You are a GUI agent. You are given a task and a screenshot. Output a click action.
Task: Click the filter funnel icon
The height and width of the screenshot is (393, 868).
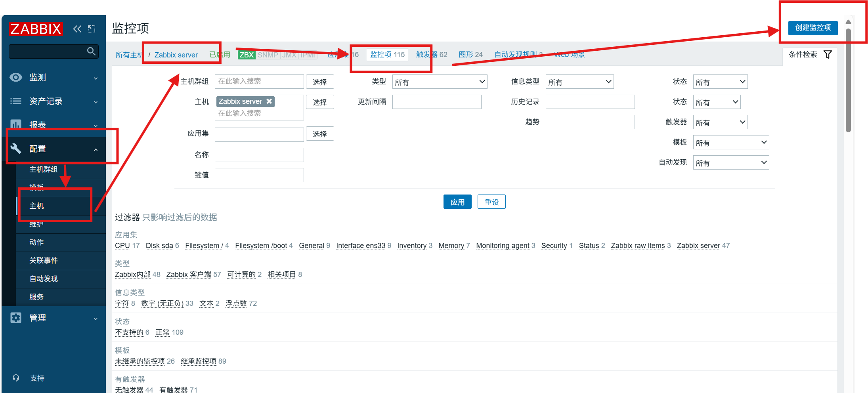tap(828, 54)
